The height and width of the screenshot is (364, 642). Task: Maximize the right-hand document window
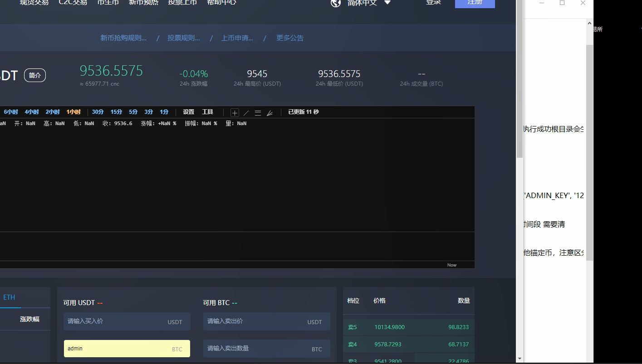pos(562,3)
